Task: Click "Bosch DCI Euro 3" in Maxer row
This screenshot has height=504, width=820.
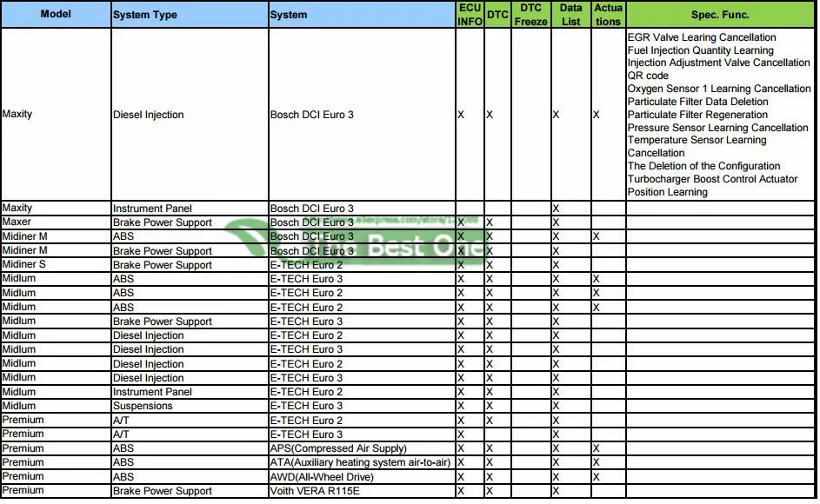Action: [311, 222]
